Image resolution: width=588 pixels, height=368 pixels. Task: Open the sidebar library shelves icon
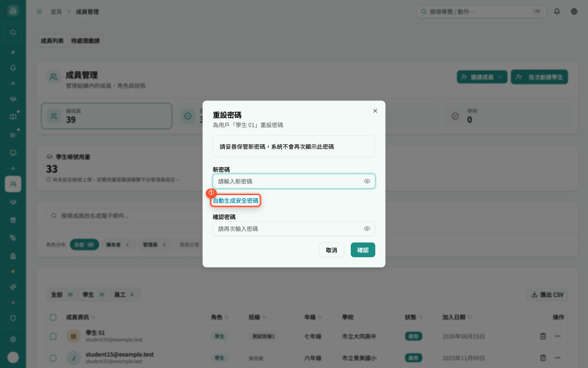(x=13, y=135)
